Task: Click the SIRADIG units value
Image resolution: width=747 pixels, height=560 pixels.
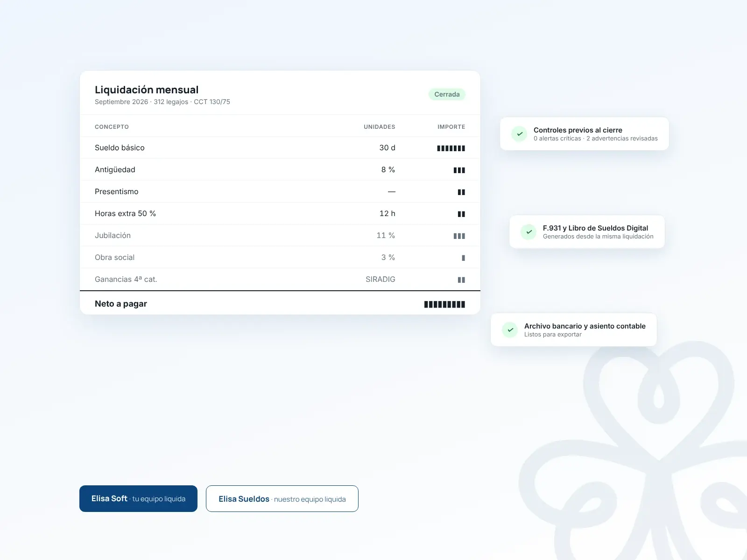Action: 381,279
